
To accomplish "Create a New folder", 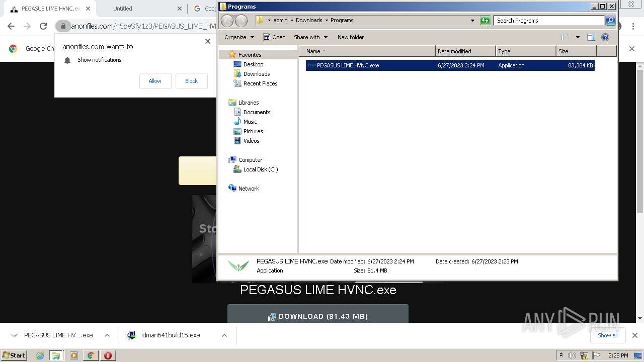I will 351,37.
